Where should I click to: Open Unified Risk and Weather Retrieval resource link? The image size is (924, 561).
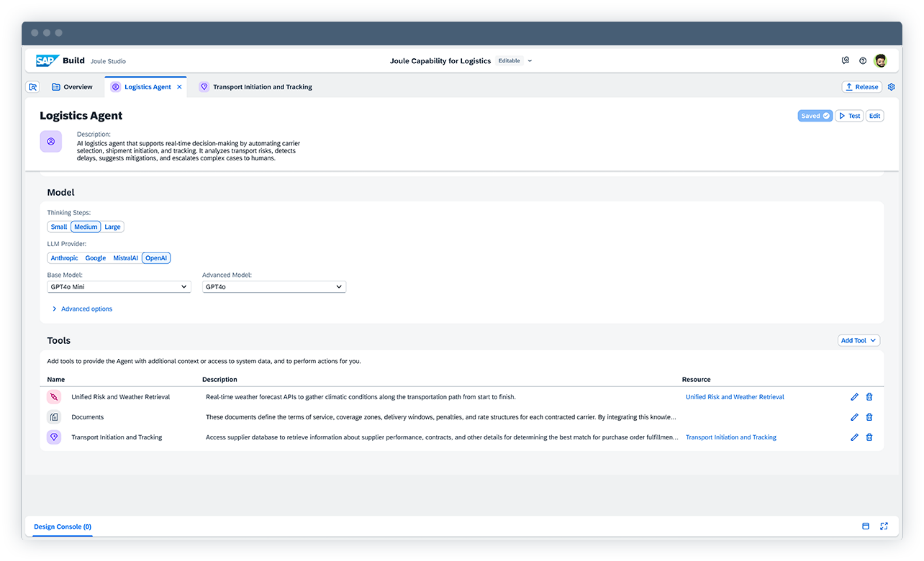click(734, 397)
